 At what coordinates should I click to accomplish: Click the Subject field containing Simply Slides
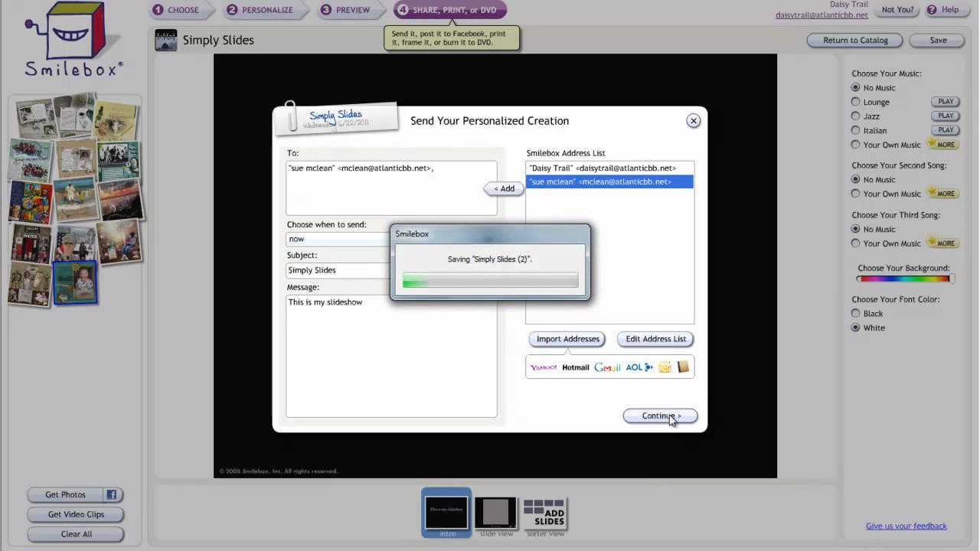[x=338, y=270]
